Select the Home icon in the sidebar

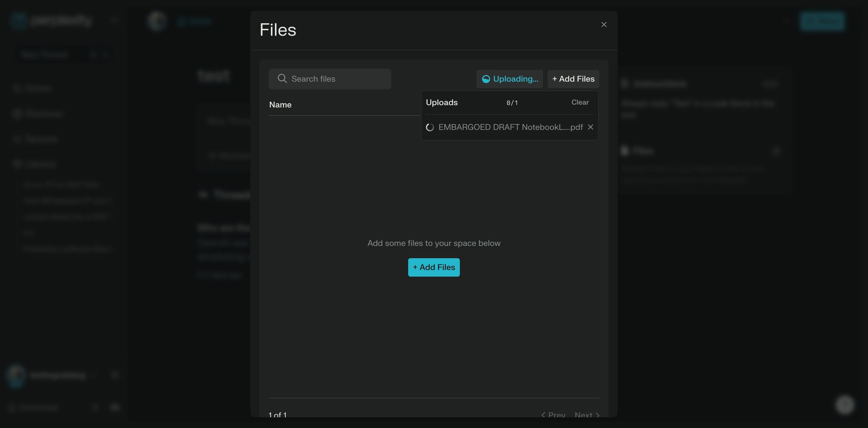(x=17, y=88)
